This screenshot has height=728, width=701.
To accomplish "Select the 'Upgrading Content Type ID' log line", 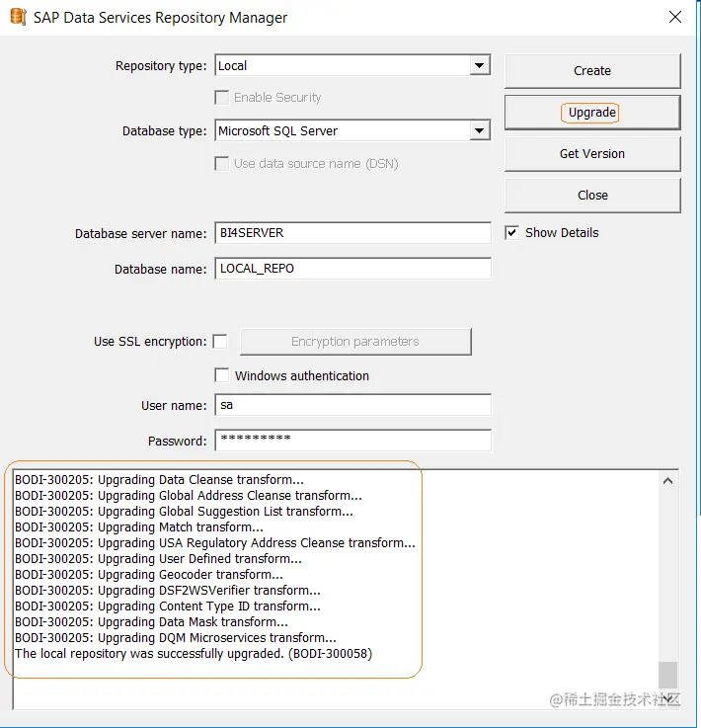I will (x=168, y=606).
